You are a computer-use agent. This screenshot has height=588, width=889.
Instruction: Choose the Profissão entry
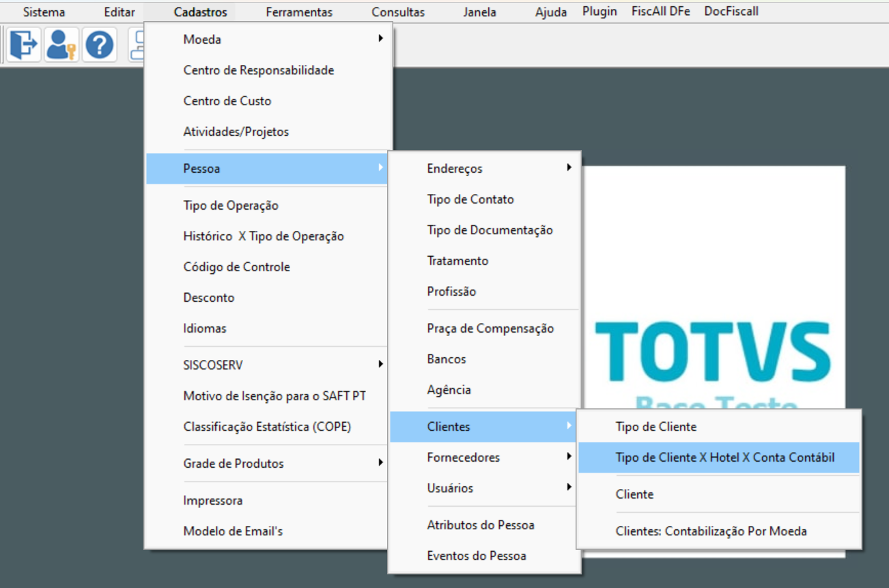coord(485,292)
